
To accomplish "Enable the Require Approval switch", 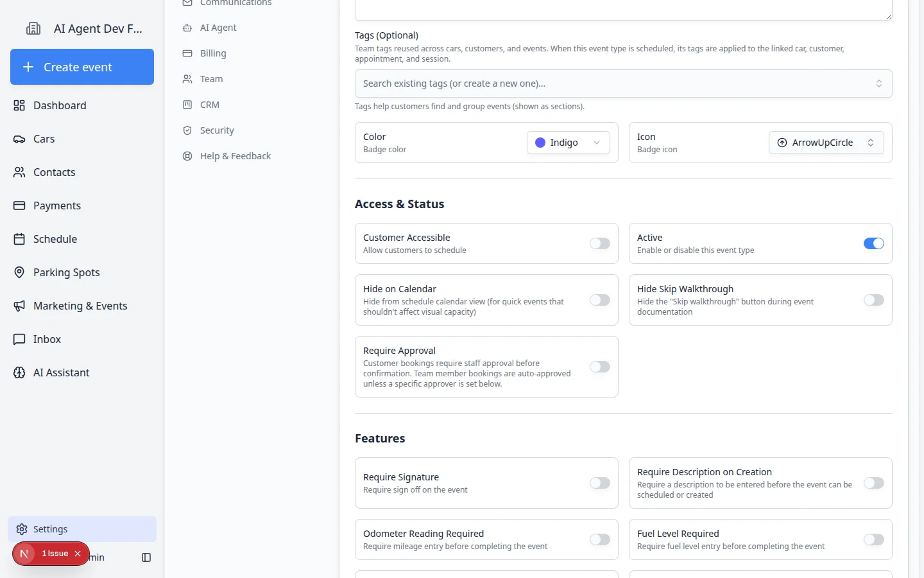I will click(600, 367).
